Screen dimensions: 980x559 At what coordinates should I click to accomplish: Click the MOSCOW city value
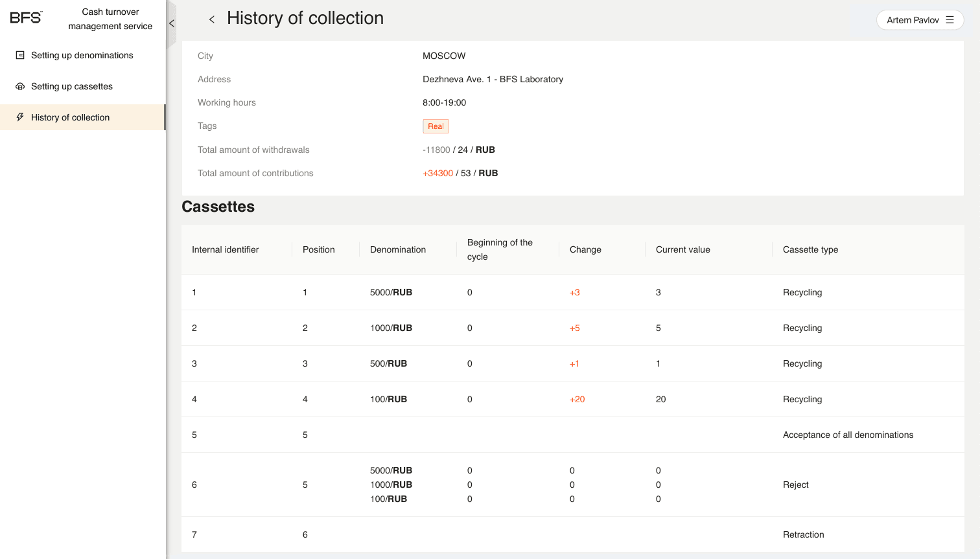pyautogui.click(x=444, y=56)
